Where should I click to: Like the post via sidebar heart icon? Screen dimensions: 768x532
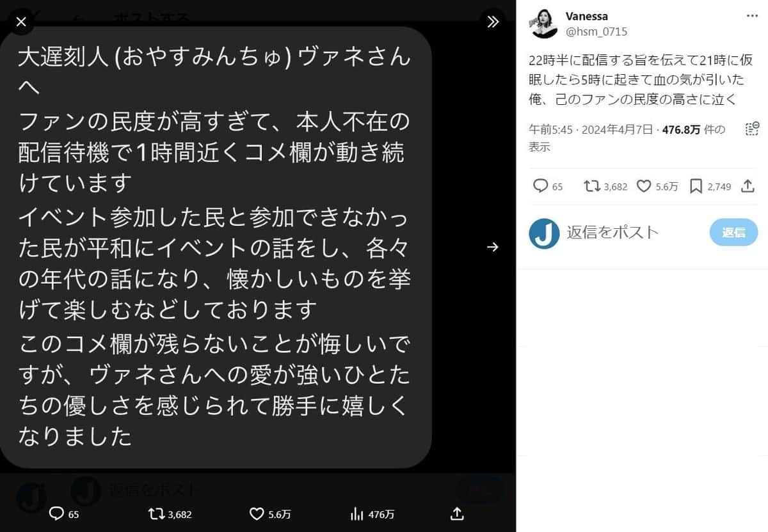(644, 186)
